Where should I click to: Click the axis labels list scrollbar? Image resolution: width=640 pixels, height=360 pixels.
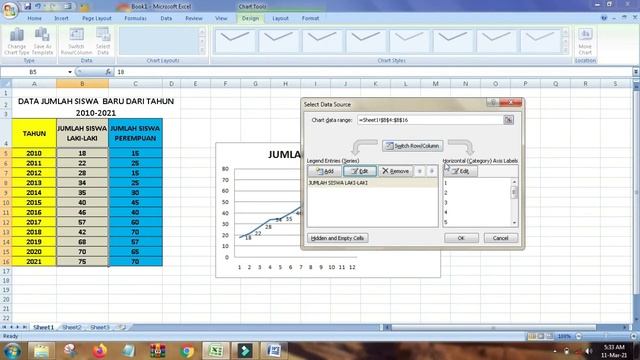514,202
